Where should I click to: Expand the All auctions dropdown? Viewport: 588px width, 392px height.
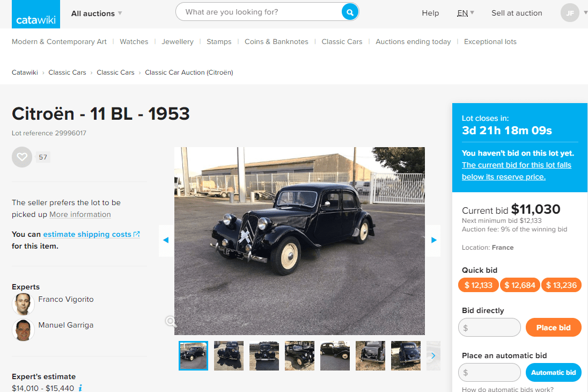pos(97,13)
